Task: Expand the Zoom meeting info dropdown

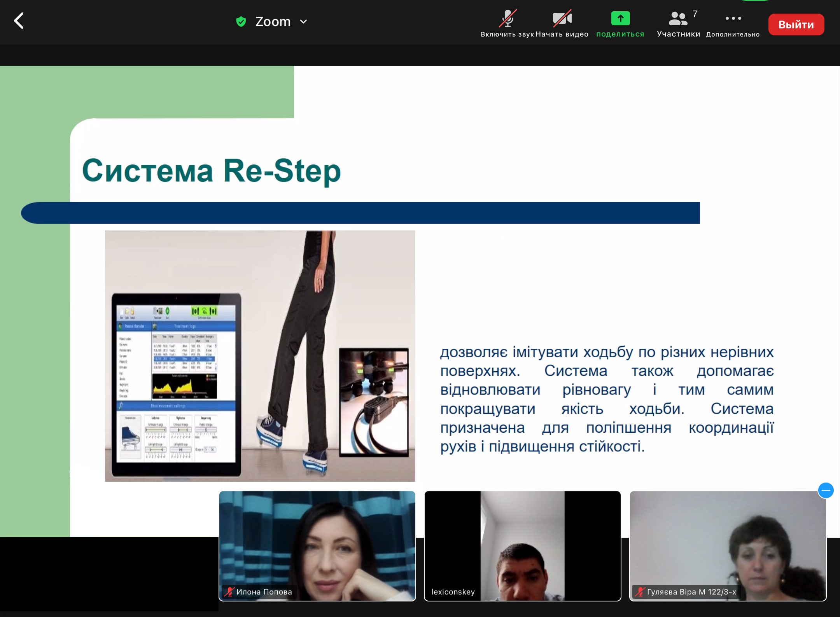Action: [303, 22]
